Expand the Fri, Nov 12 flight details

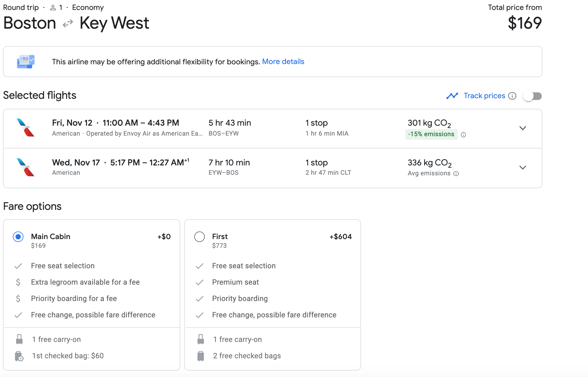pyautogui.click(x=523, y=128)
